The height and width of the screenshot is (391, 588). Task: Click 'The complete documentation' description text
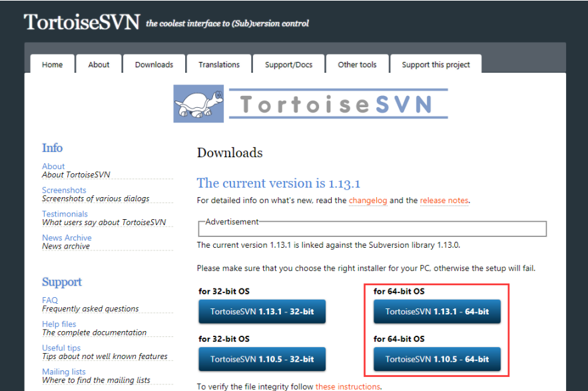[x=94, y=332]
